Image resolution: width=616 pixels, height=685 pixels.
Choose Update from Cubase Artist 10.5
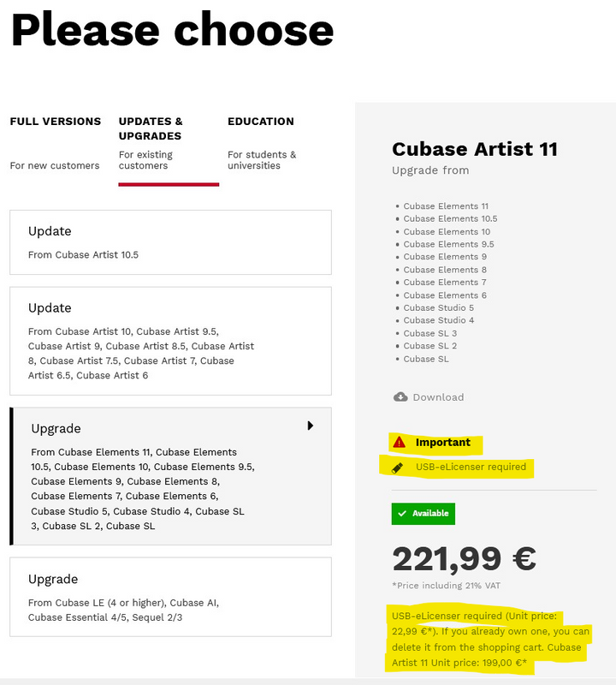click(x=170, y=242)
